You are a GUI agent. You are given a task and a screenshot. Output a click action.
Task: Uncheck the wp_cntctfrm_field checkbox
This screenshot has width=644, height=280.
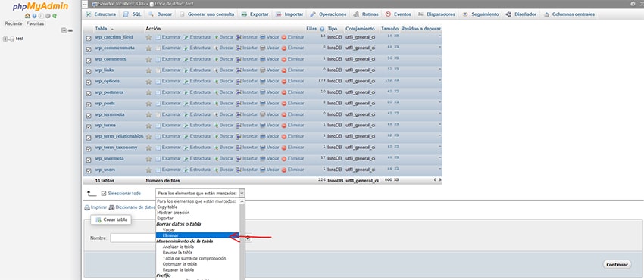click(x=89, y=38)
